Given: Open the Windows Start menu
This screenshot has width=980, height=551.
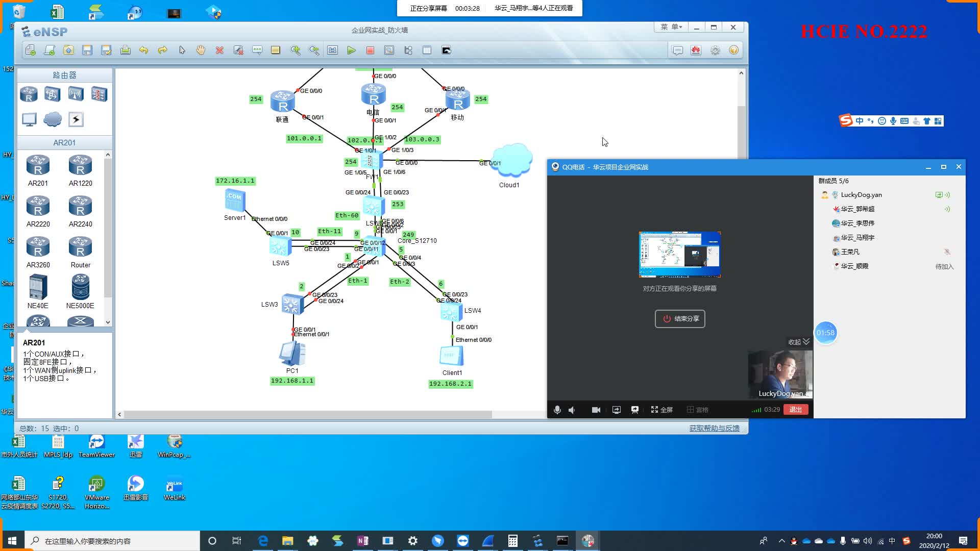Looking at the screenshot, I should 12,541.
